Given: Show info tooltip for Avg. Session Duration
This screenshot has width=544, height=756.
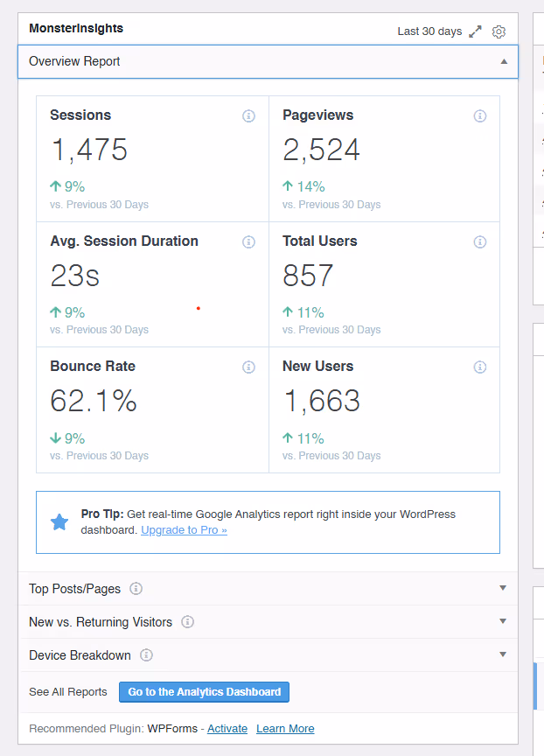Looking at the screenshot, I should tap(248, 242).
